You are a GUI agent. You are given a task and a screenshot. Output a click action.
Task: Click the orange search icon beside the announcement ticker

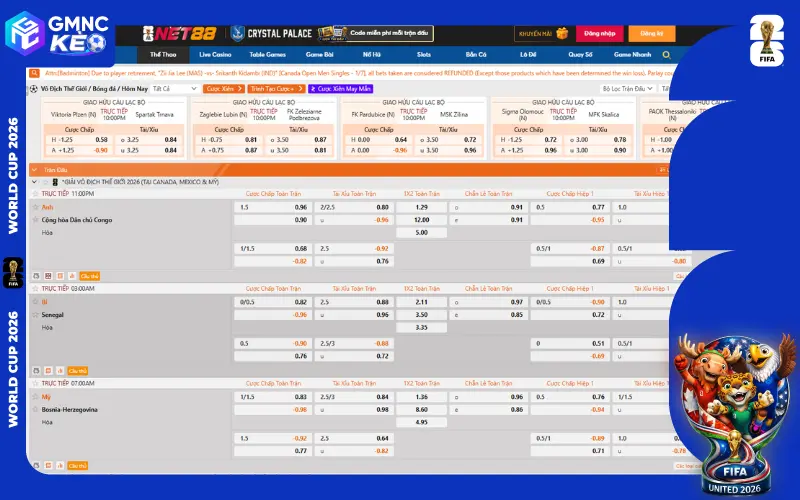pos(34,73)
